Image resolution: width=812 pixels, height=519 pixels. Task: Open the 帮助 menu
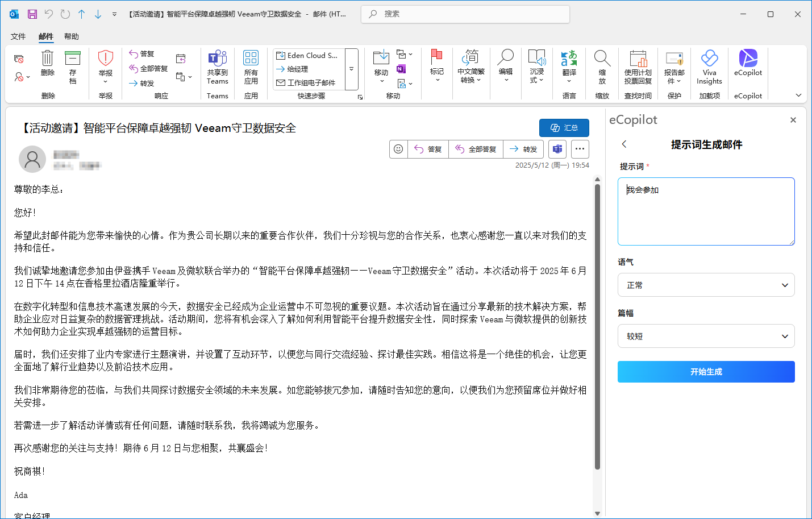click(72, 36)
